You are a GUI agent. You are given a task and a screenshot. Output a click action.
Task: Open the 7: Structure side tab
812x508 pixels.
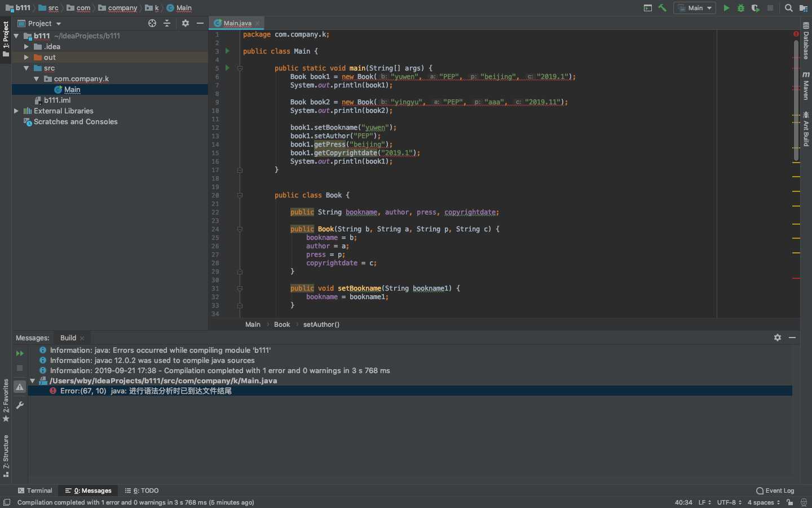point(6,456)
